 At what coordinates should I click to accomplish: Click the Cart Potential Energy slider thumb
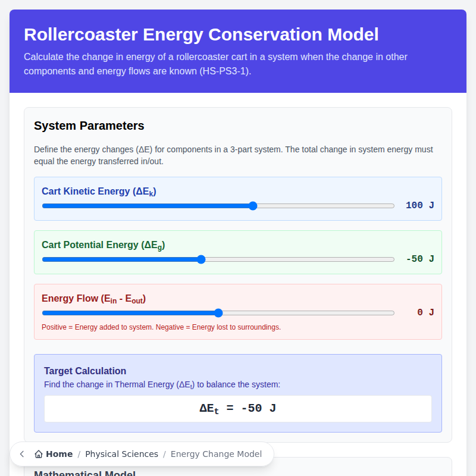coord(201,259)
